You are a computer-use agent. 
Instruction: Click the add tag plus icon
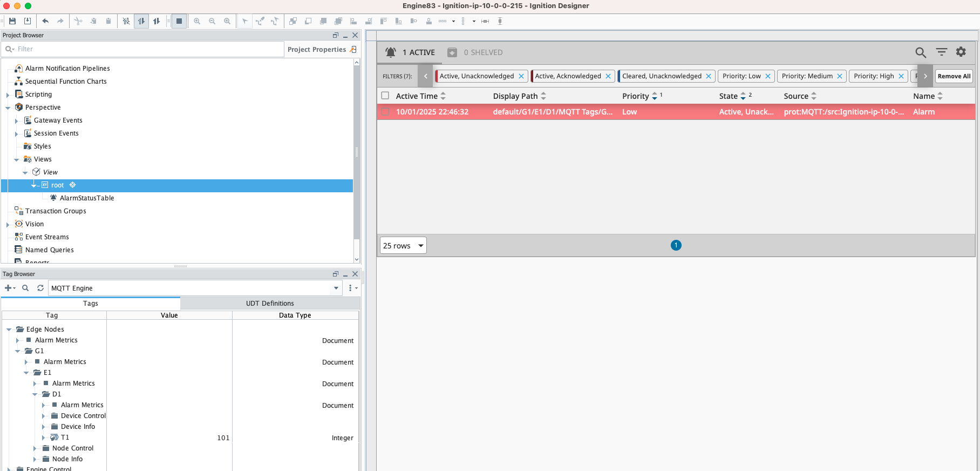tap(8, 288)
